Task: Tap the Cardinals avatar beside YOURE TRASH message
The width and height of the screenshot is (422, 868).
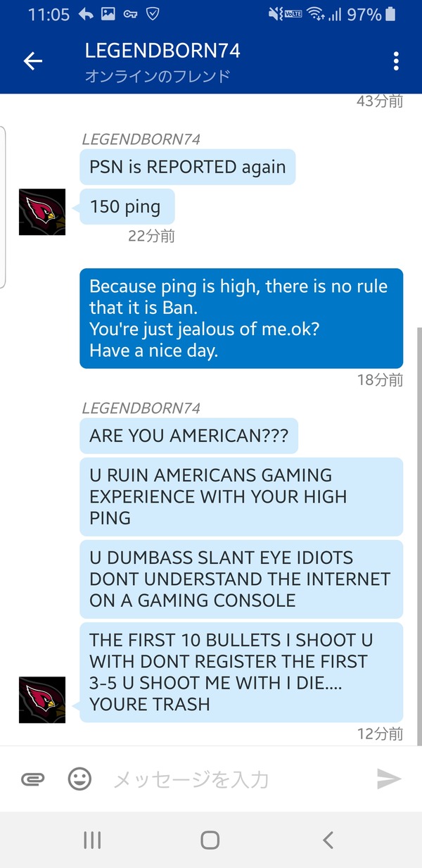Action: tap(42, 700)
